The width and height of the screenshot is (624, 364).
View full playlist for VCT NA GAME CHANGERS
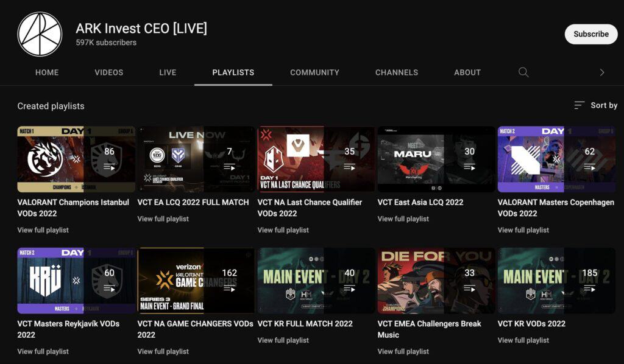pos(163,352)
